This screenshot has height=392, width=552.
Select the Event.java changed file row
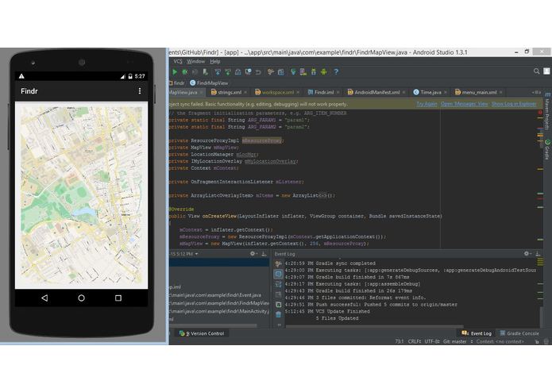click(219, 295)
